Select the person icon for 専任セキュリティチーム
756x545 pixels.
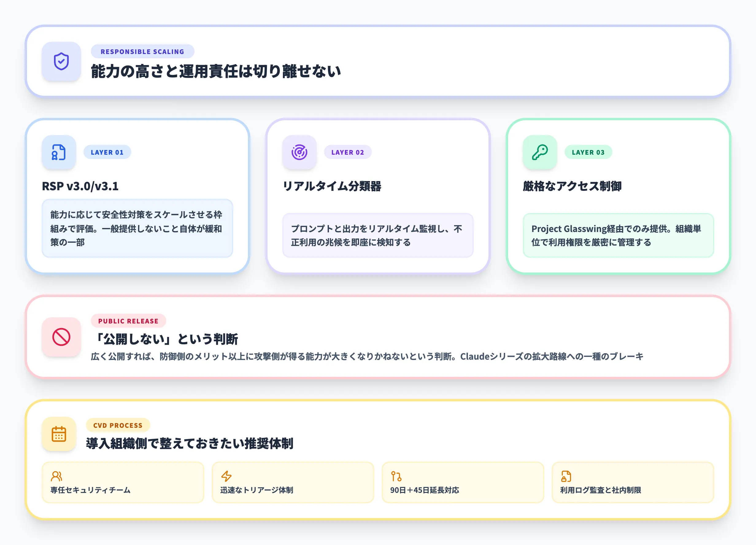56,476
